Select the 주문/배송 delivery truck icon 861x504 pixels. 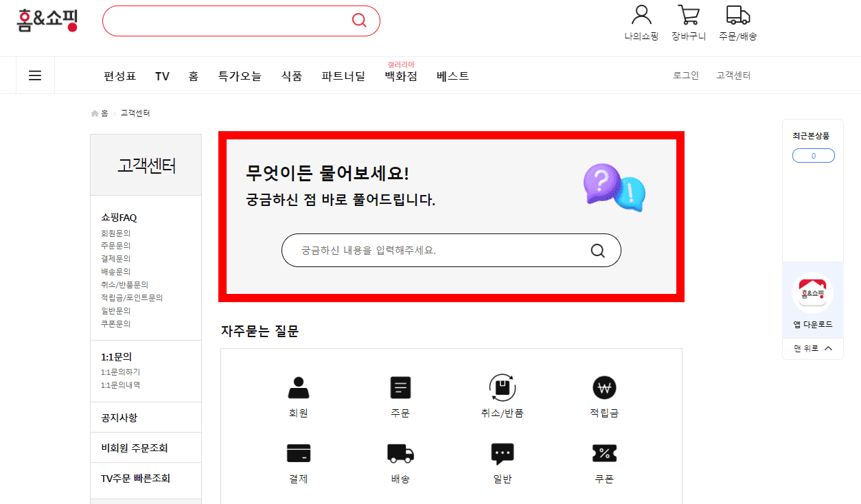pyautogui.click(x=737, y=15)
